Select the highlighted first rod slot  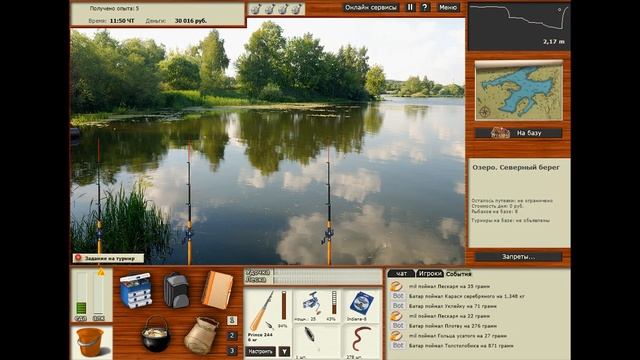(x=232, y=320)
